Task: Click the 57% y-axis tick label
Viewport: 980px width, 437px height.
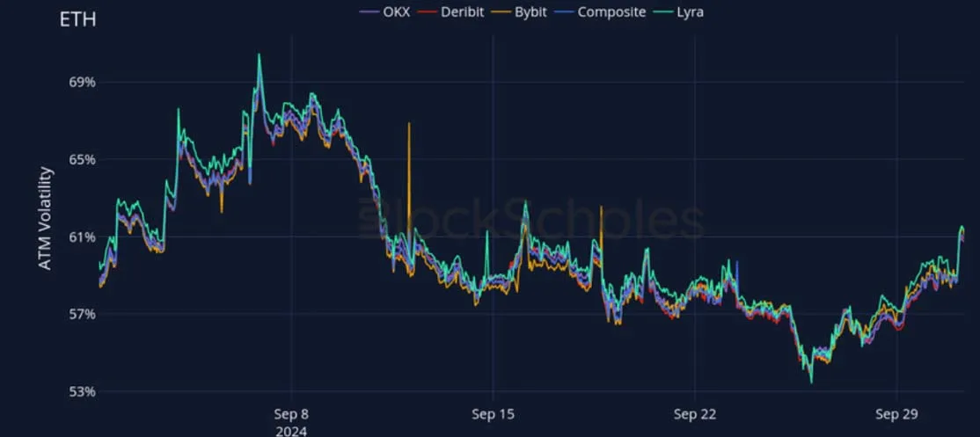Action: (x=82, y=315)
